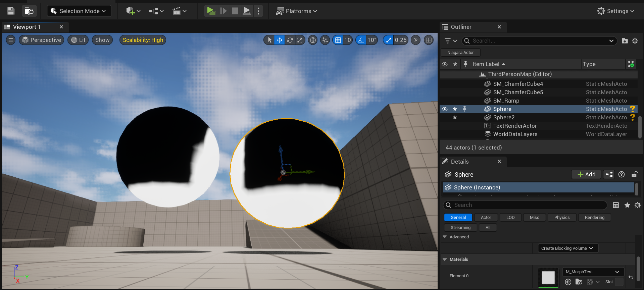Select the scale gizmo tool
This screenshot has height=290, width=644.
click(x=300, y=40)
